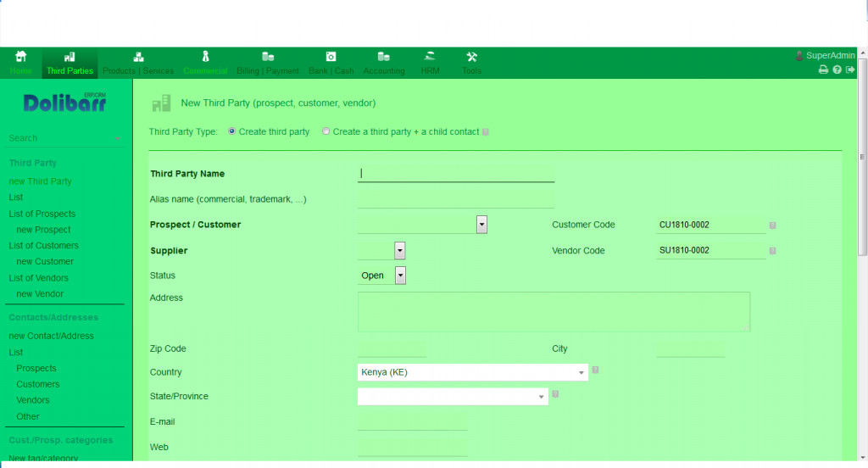Click the Dolibarr logo
This screenshot has height=468, width=868.
click(64, 103)
